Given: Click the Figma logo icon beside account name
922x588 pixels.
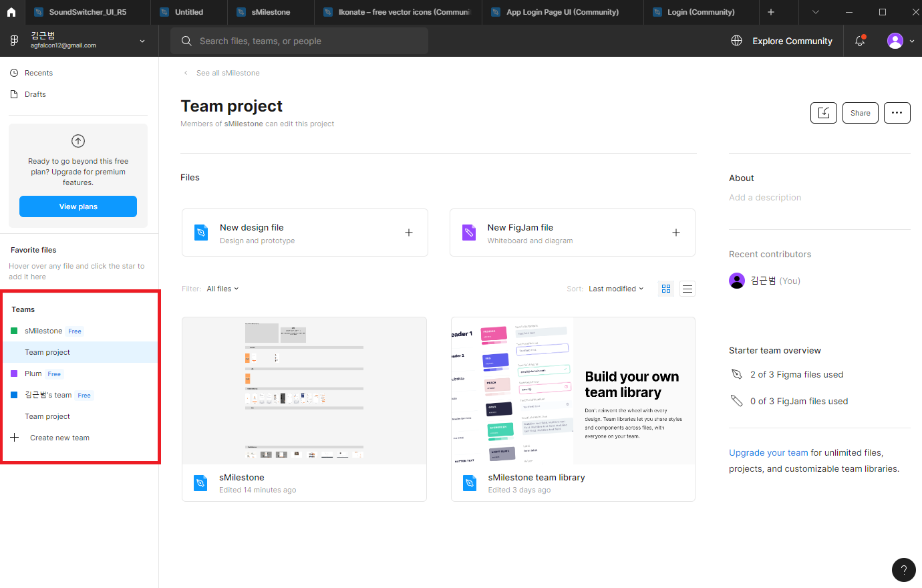Looking at the screenshot, I should 14,41.
